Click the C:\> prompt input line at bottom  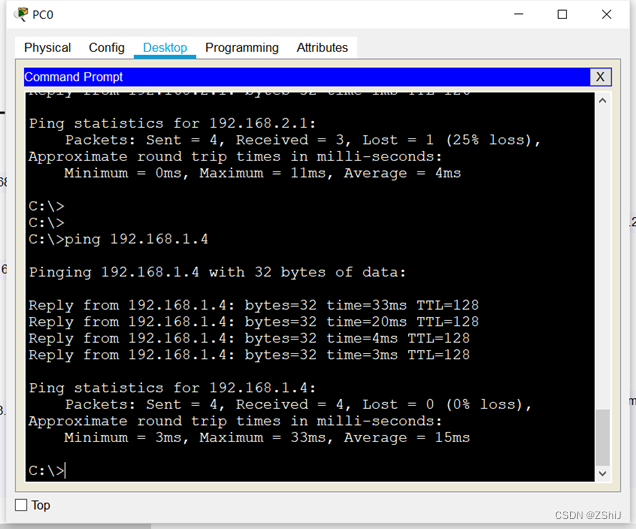[47, 471]
